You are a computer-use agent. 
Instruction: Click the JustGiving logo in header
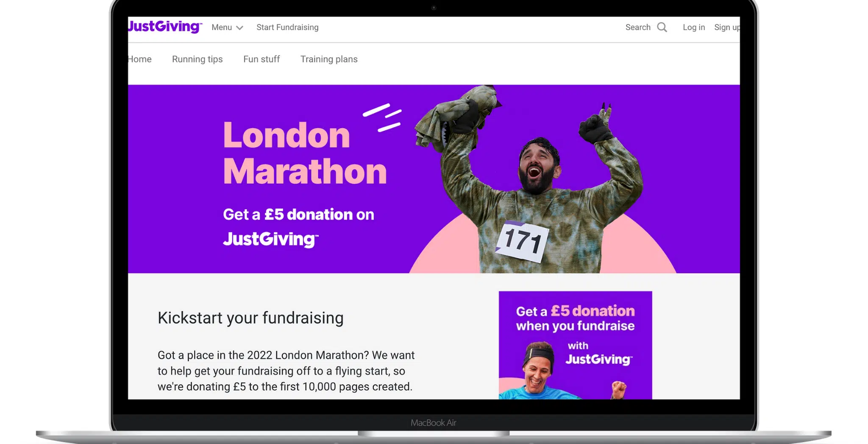tap(165, 26)
